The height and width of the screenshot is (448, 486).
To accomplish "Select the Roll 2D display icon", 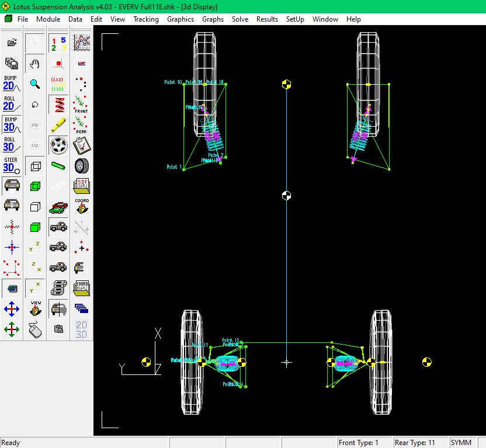I will 12,104.
